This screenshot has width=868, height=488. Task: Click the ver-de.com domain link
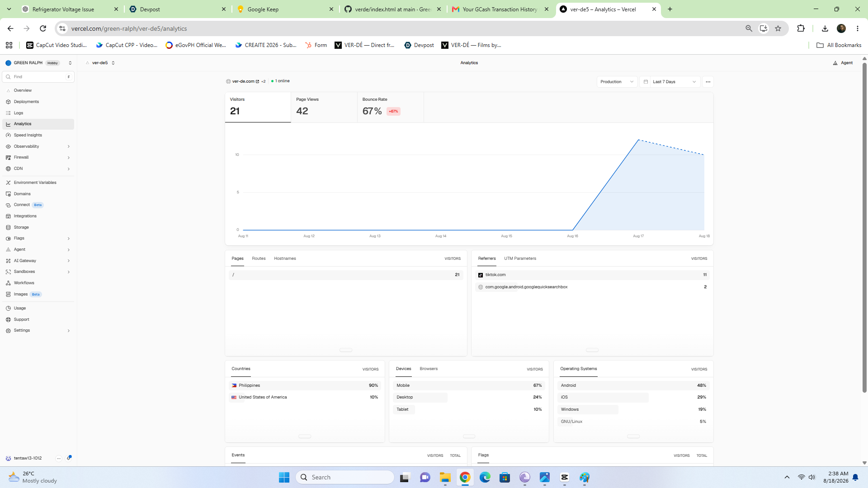[x=243, y=81]
